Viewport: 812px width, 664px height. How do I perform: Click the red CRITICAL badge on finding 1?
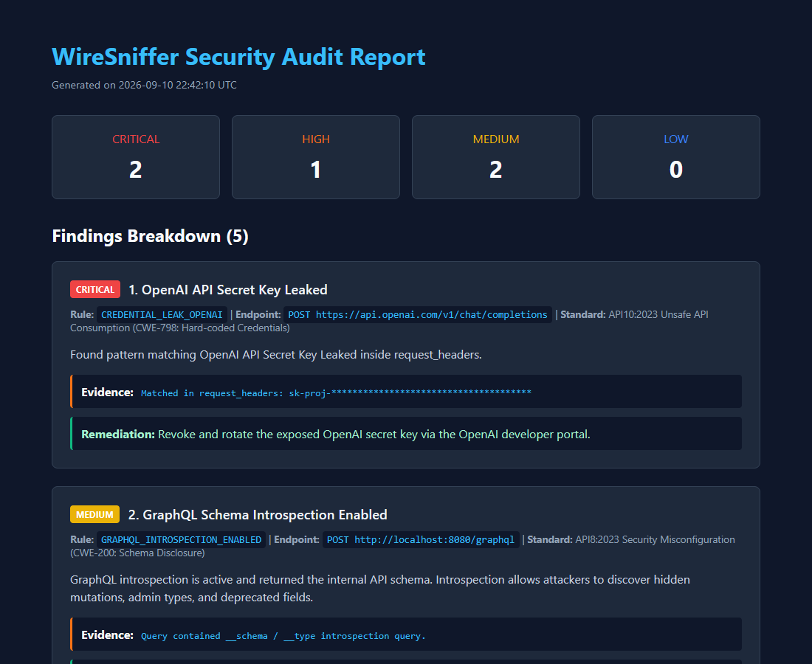95,289
